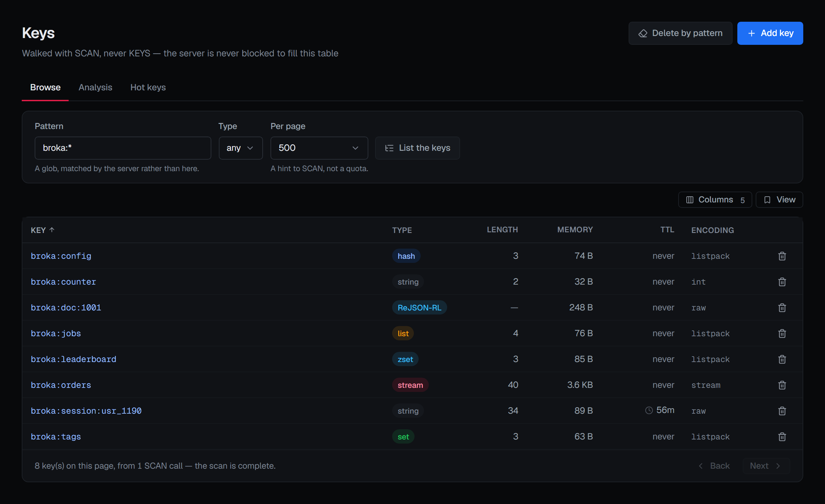The height and width of the screenshot is (504, 825).
Task: Click the trash icon for broka:orders
Action: (x=782, y=385)
